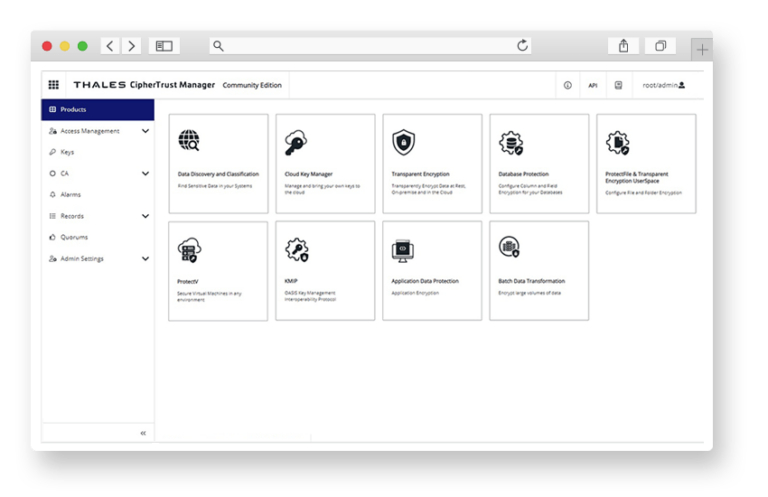Click the Admin Settings people icon
The height and width of the screenshot is (497, 768).
[x=52, y=259]
